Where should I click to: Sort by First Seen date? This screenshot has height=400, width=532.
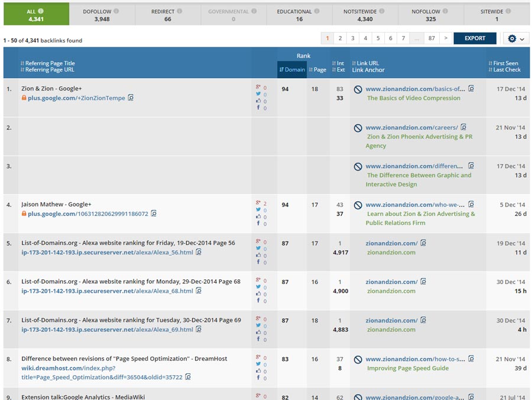coord(504,63)
